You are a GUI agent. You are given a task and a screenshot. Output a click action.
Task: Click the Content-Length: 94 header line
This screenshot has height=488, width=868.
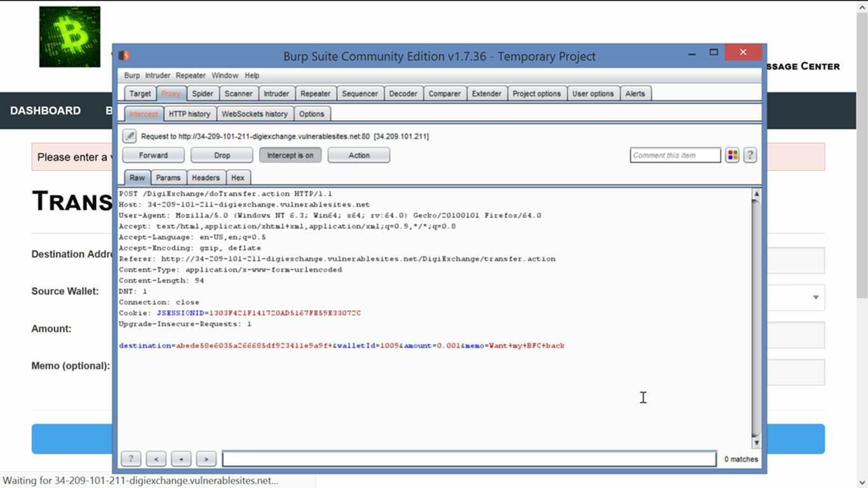161,281
